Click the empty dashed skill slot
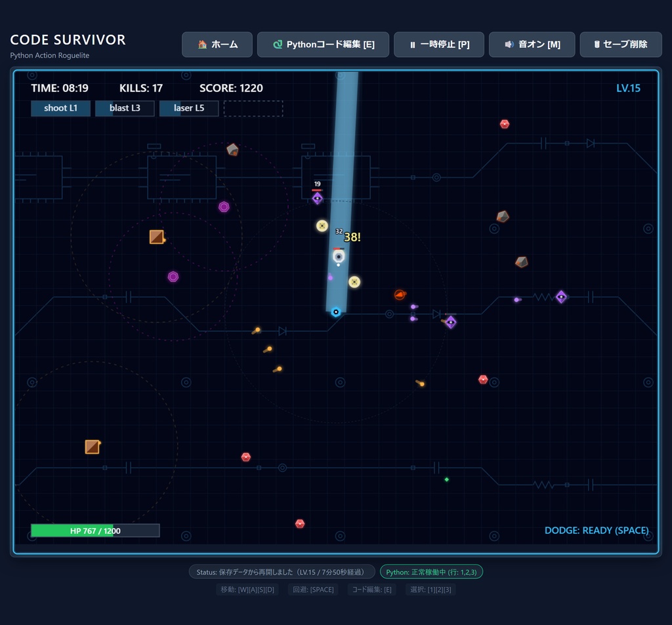 coord(253,108)
